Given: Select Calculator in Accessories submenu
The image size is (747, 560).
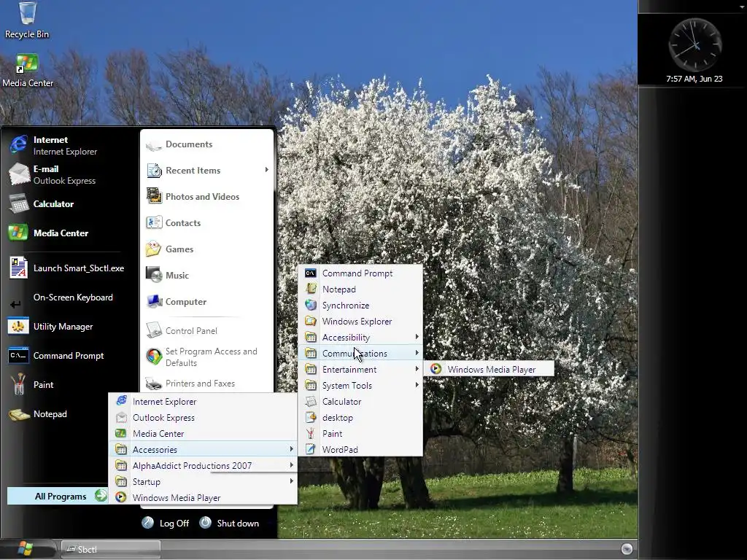Looking at the screenshot, I should [x=360, y=402].
